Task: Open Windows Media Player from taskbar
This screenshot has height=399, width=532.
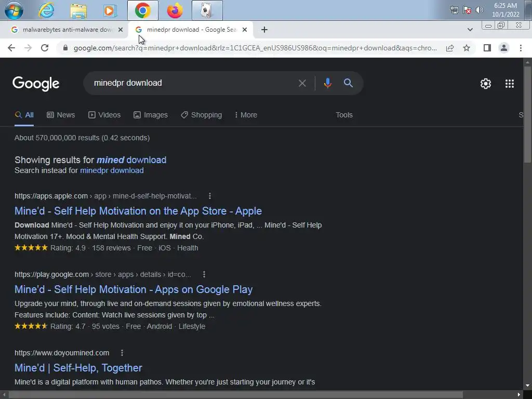Action: pyautogui.click(x=110, y=10)
